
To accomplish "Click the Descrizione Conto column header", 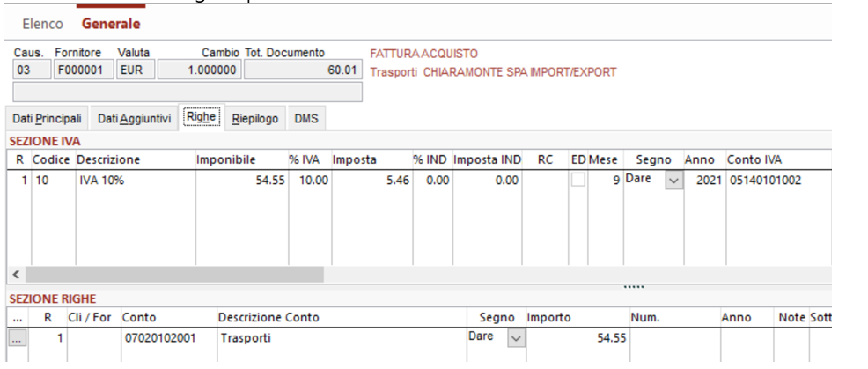I will [342, 317].
